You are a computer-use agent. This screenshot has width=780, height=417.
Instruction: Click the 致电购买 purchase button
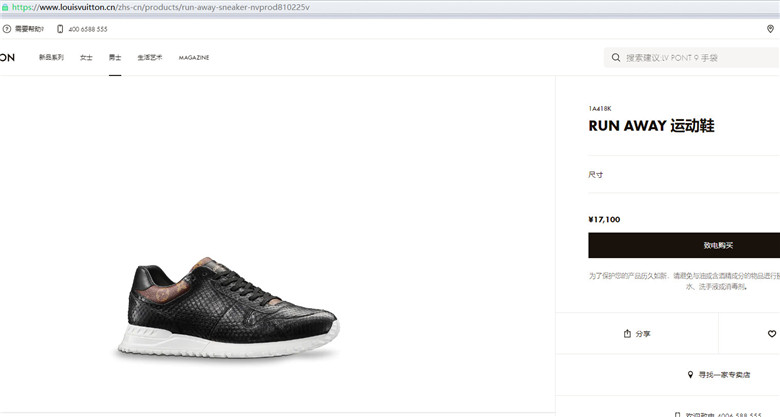tap(684, 245)
